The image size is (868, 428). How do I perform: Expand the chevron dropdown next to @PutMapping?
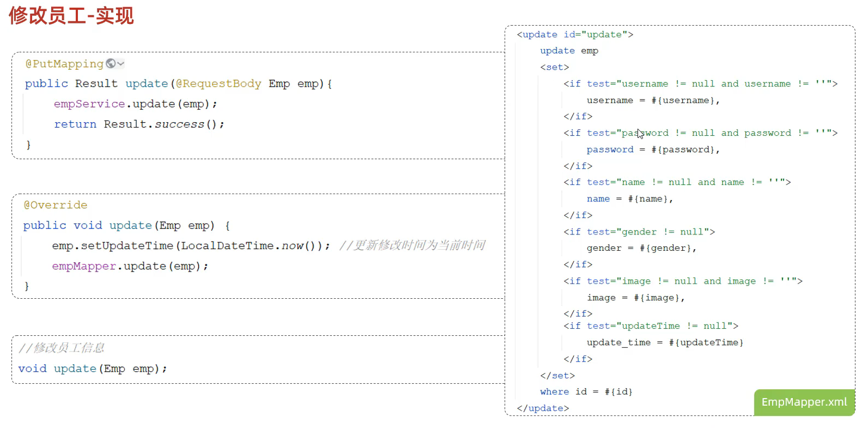[121, 64]
